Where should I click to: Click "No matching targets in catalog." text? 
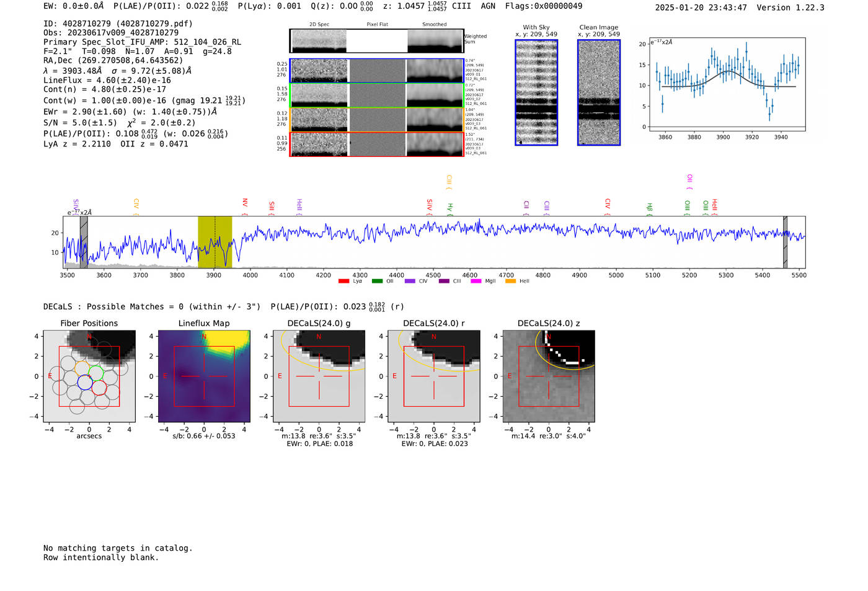118,548
